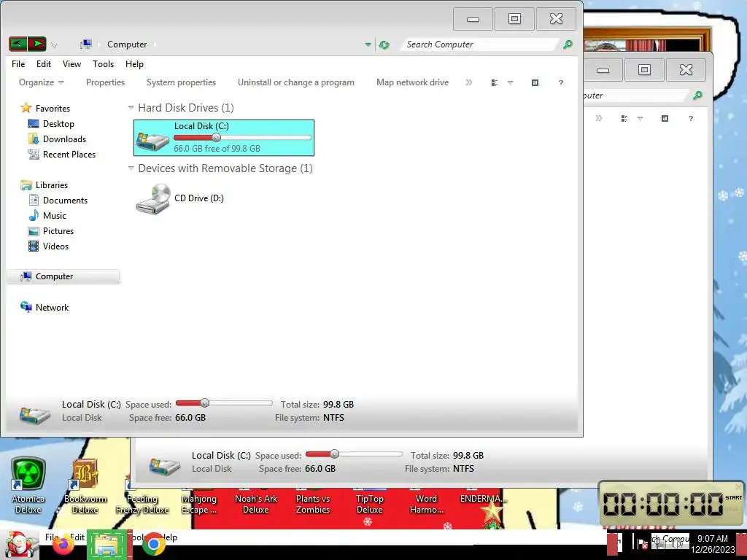This screenshot has height=560, width=747.
Task: Collapse the Hard Disk Drives group
Action: point(131,108)
